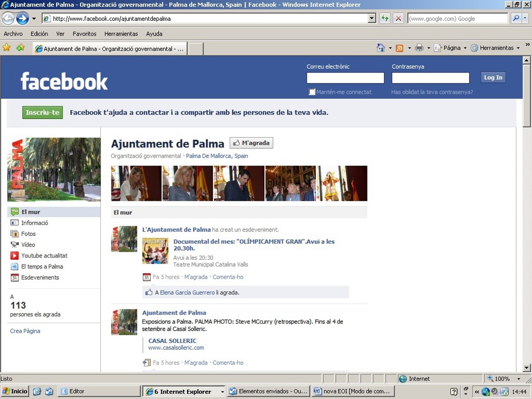Screen dimensions: 532x399
Task: Open the Página dropdown menu
Action: click(451, 48)
